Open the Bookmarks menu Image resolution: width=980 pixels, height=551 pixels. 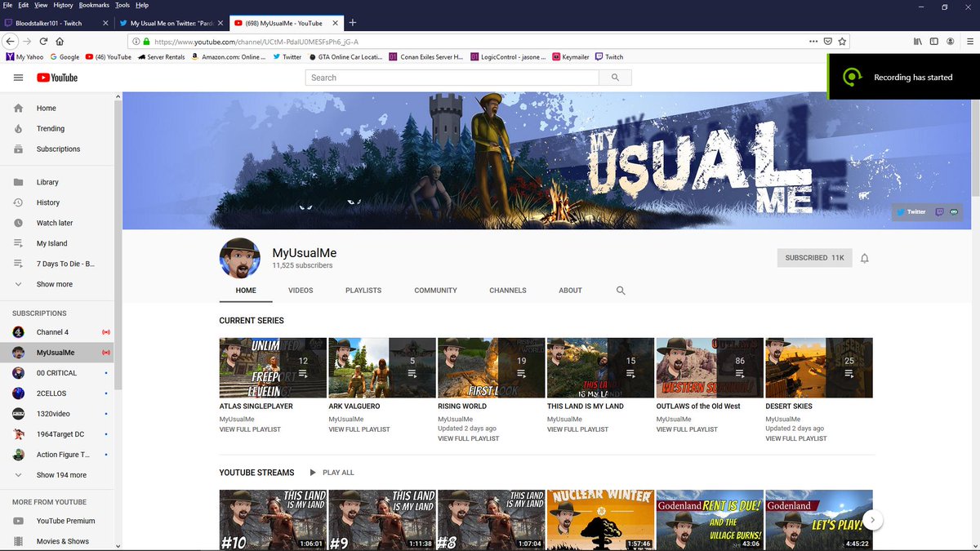[94, 5]
